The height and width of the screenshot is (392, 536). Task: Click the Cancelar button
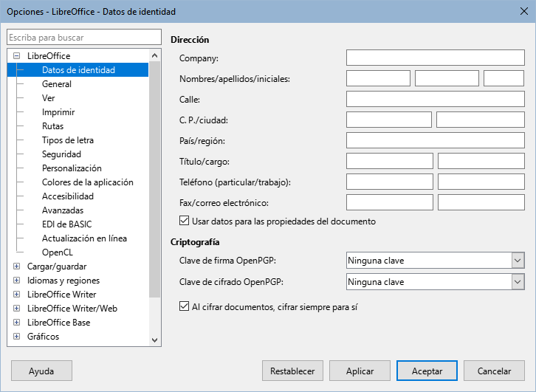tap(494, 371)
